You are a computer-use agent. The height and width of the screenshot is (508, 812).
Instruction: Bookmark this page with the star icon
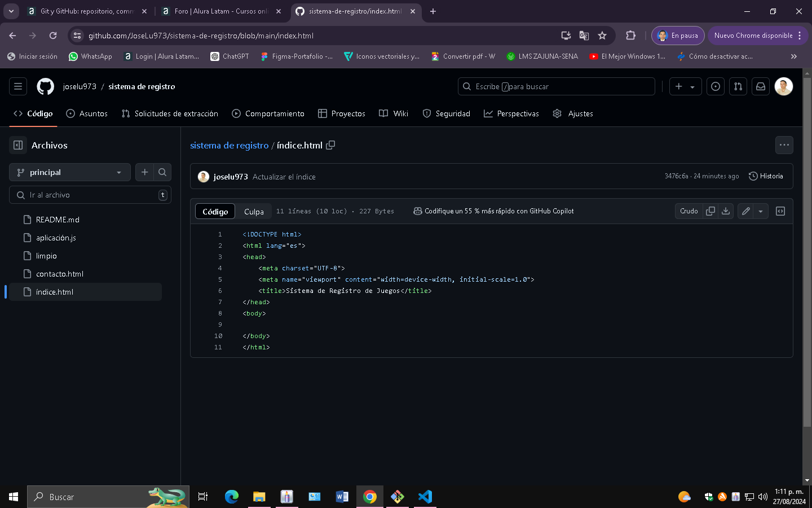(602, 36)
